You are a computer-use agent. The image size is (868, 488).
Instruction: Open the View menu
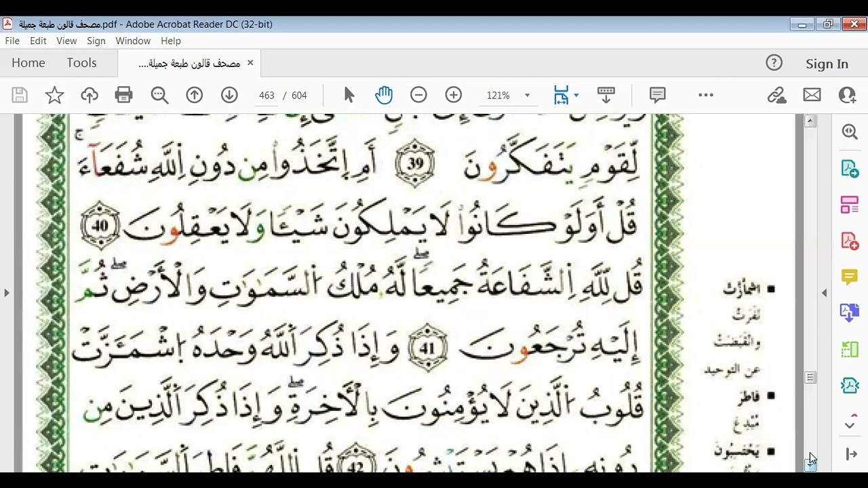click(66, 41)
